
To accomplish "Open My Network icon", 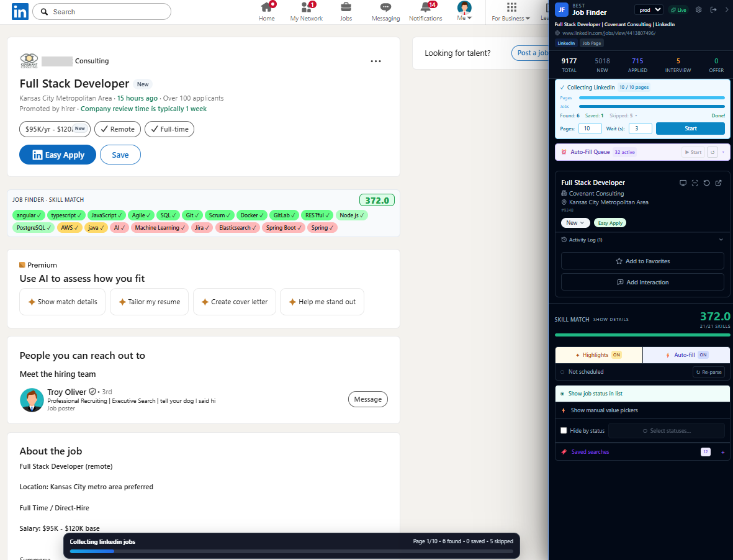I will point(307,7).
